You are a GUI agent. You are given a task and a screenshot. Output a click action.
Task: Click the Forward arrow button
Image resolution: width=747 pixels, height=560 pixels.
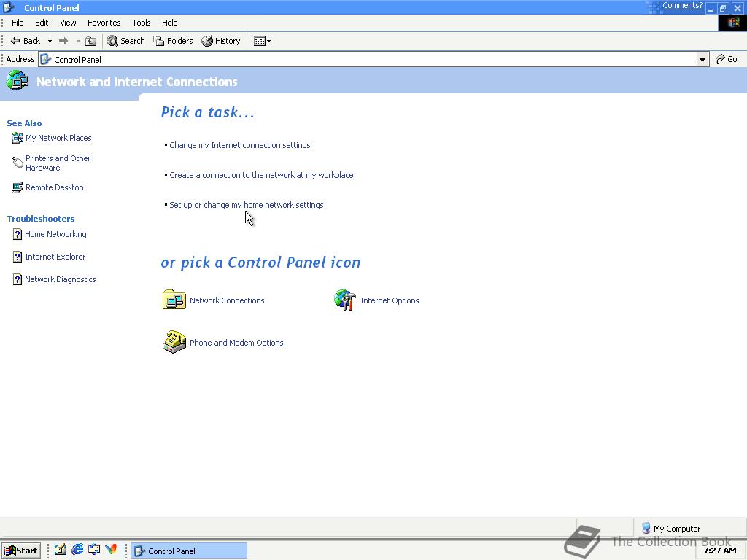[63, 41]
